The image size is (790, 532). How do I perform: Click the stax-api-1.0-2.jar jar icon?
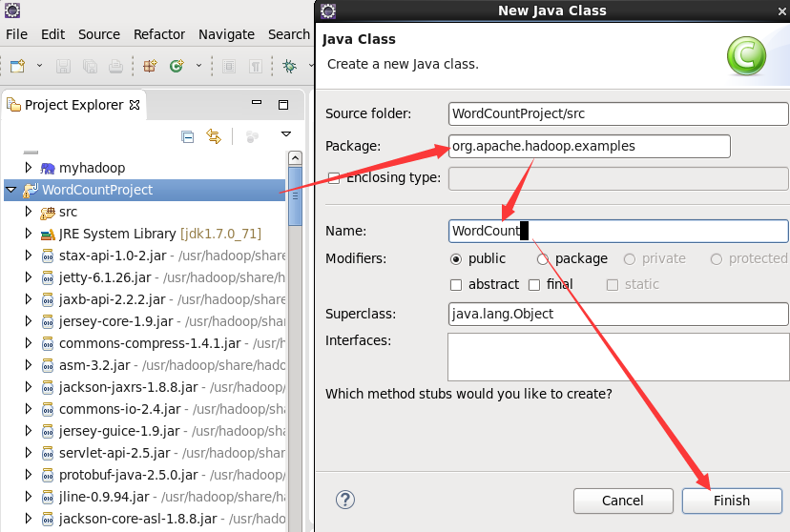coord(48,256)
